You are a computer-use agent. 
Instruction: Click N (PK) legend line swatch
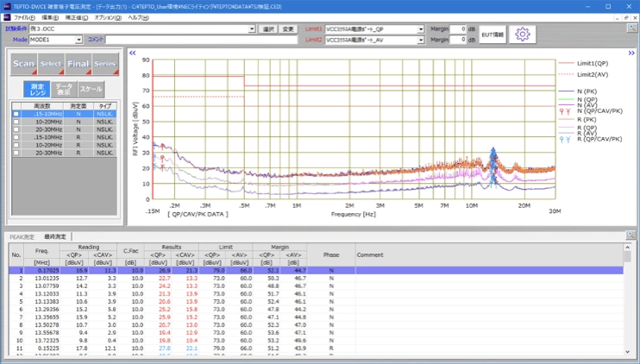(566, 91)
